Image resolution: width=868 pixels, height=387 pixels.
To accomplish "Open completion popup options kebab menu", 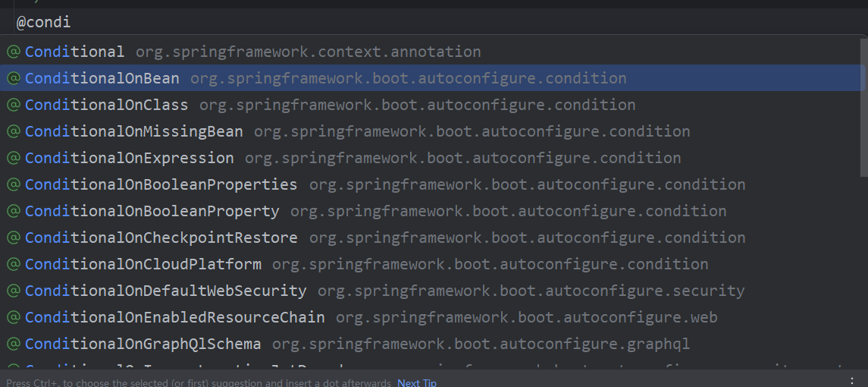I will tap(852, 380).
